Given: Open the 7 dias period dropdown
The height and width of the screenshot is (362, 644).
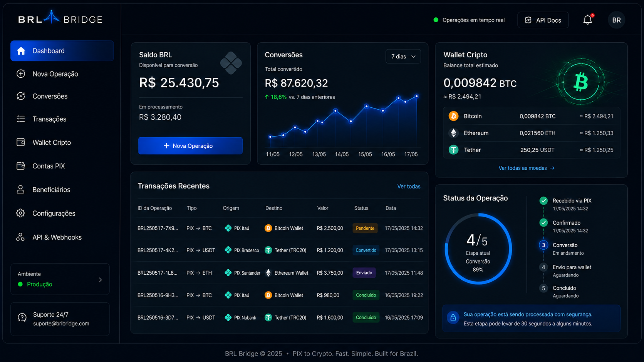Looking at the screenshot, I should click(403, 57).
